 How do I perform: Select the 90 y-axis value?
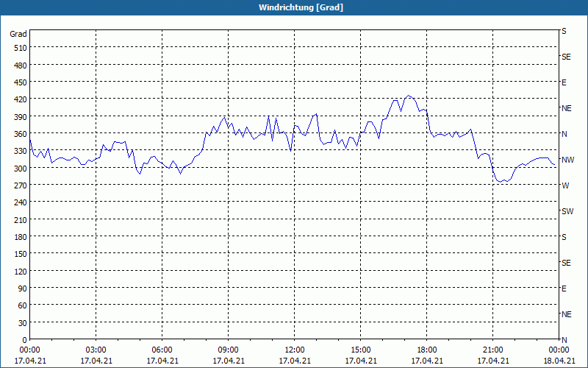tap(23, 289)
